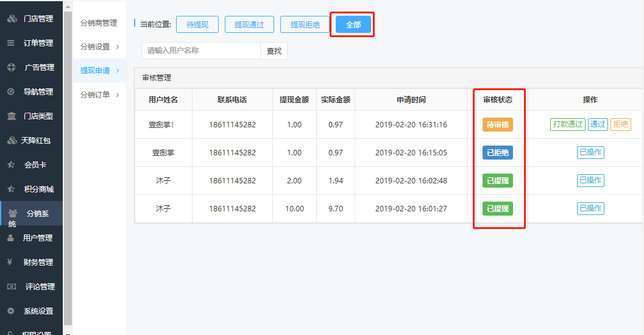This screenshot has height=335, width=644.
Task: Filter by 提现通过 status
Action: tap(249, 24)
